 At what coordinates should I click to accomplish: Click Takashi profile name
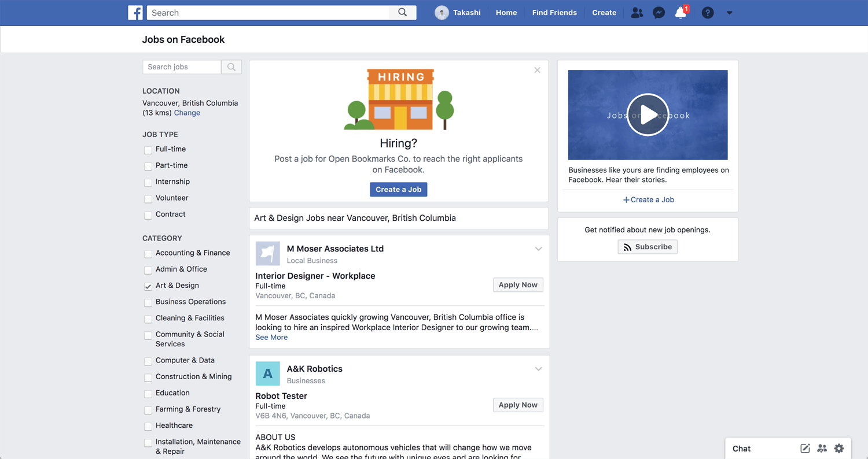(x=467, y=13)
